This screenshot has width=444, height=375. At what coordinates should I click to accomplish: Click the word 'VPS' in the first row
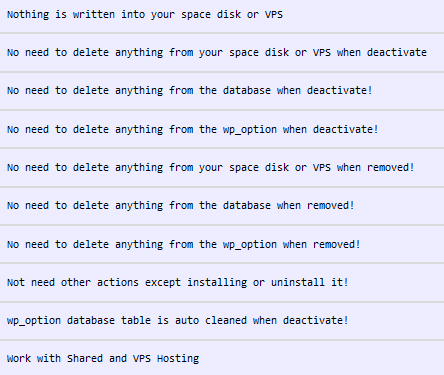pyautogui.click(x=274, y=15)
